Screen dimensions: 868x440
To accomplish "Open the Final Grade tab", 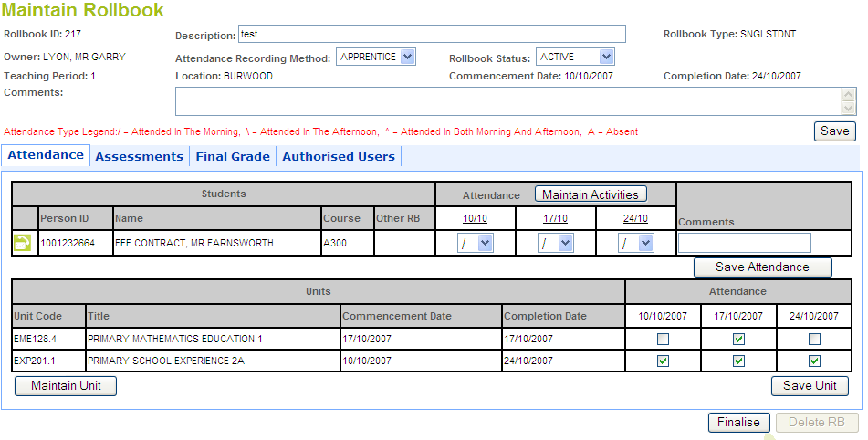I will [233, 156].
